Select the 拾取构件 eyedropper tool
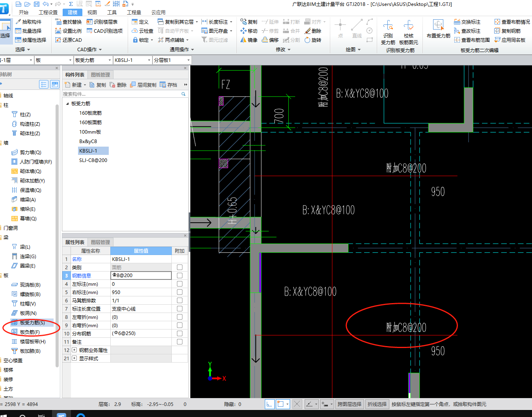This screenshot has width=532, height=417. [28, 22]
